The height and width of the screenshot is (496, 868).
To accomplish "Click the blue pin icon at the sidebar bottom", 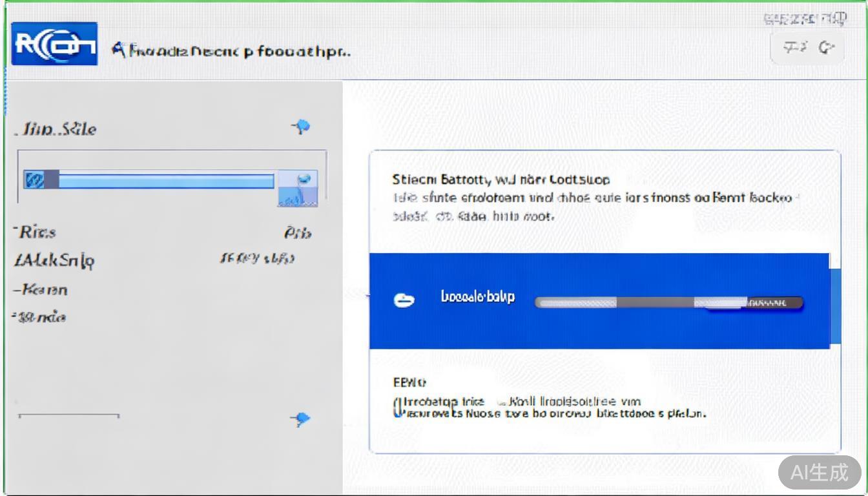I will coord(300,420).
